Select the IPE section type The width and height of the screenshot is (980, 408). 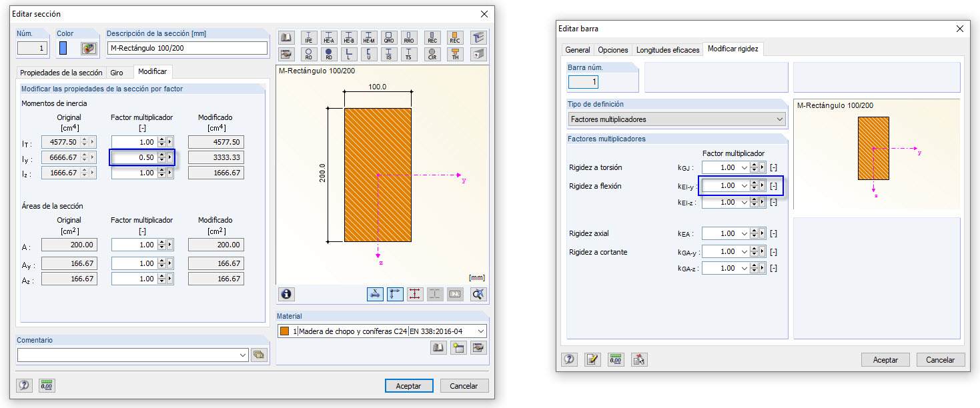click(309, 37)
